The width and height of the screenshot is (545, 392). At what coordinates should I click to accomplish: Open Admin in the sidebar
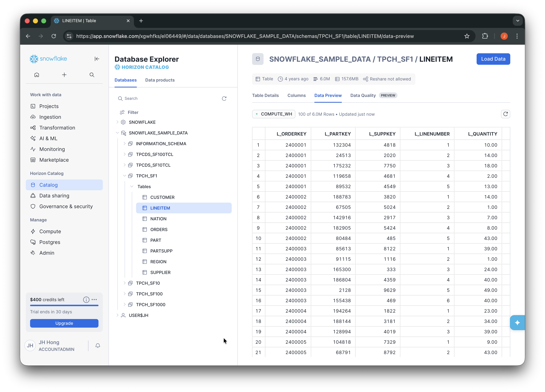[64, 253]
